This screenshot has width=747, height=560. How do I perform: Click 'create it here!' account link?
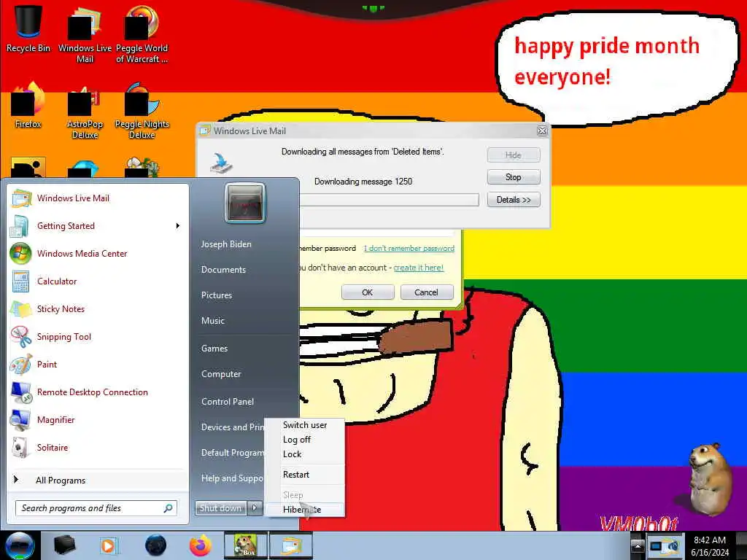[x=418, y=268]
